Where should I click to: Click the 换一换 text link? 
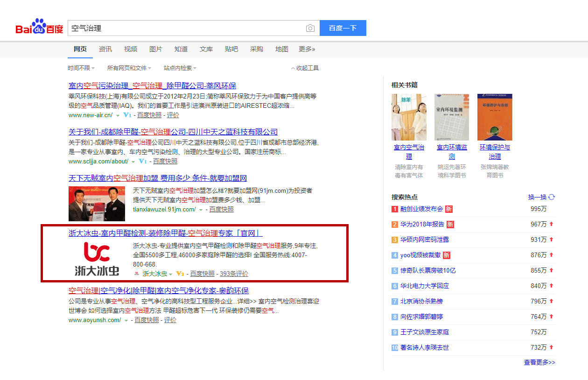point(537,197)
